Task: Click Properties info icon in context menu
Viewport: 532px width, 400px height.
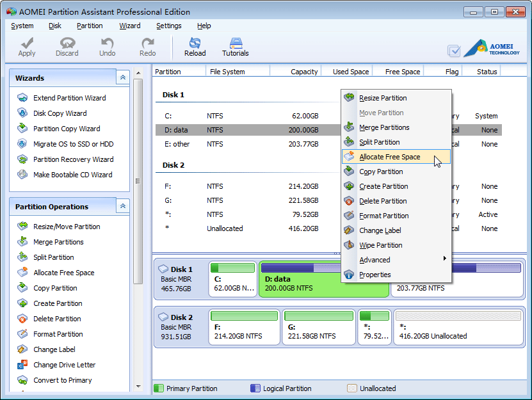Action: pos(349,275)
